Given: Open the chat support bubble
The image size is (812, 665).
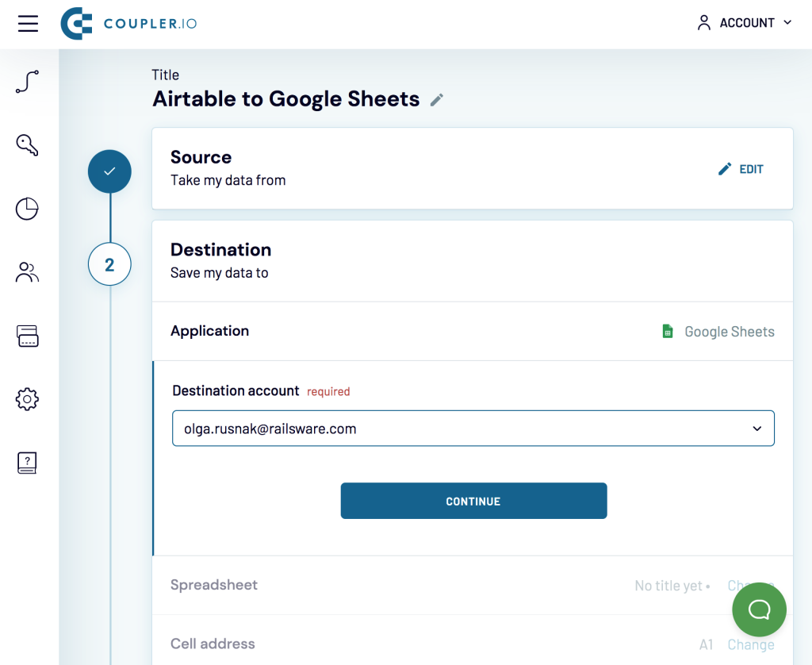Looking at the screenshot, I should [759, 609].
